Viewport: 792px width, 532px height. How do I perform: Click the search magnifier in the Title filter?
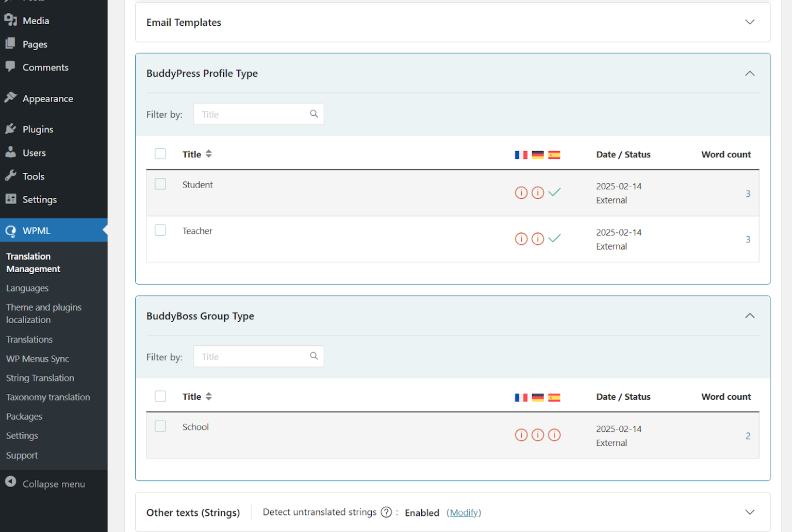click(x=314, y=113)
